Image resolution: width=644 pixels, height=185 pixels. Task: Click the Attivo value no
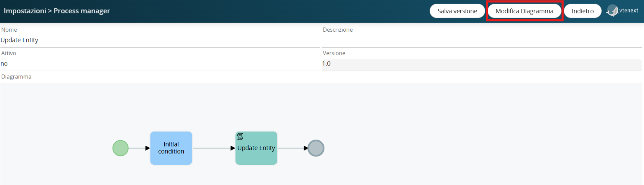click(x=4, y=64)
